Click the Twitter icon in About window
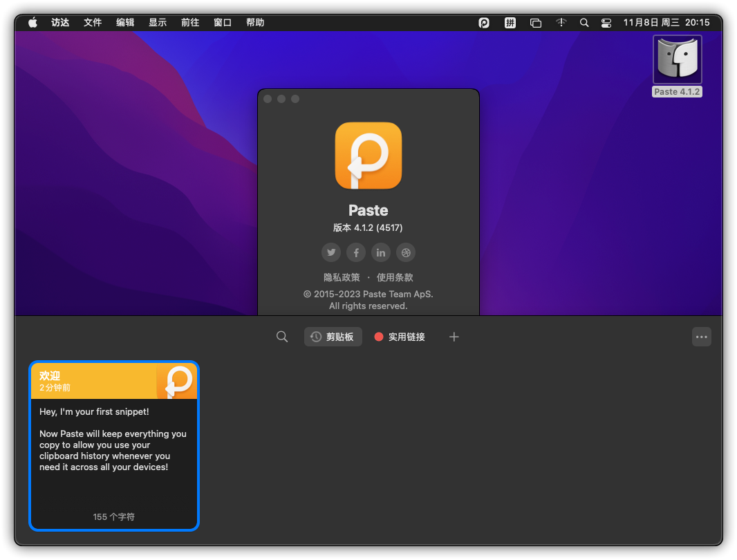 point(331,252)
